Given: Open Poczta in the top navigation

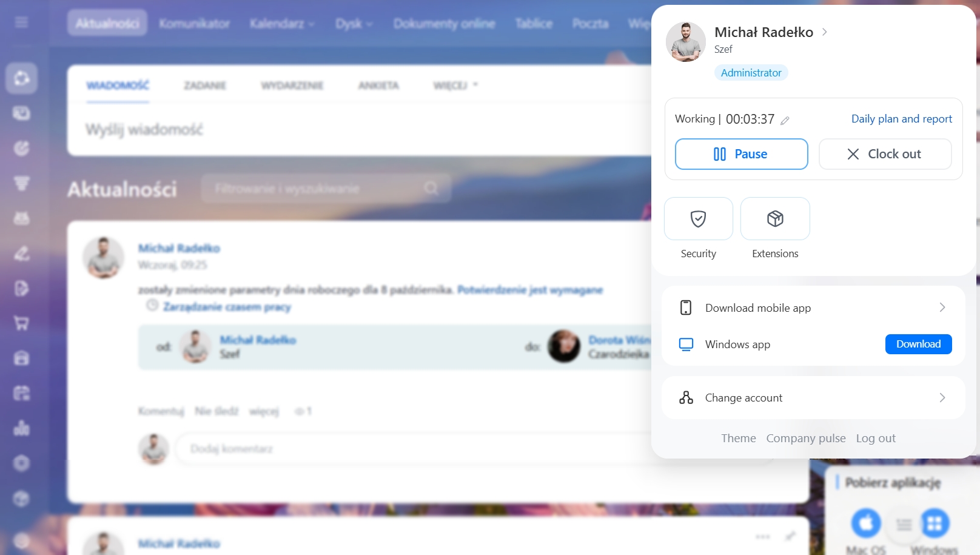Looking at the screenshot, I should click(590, 24).
